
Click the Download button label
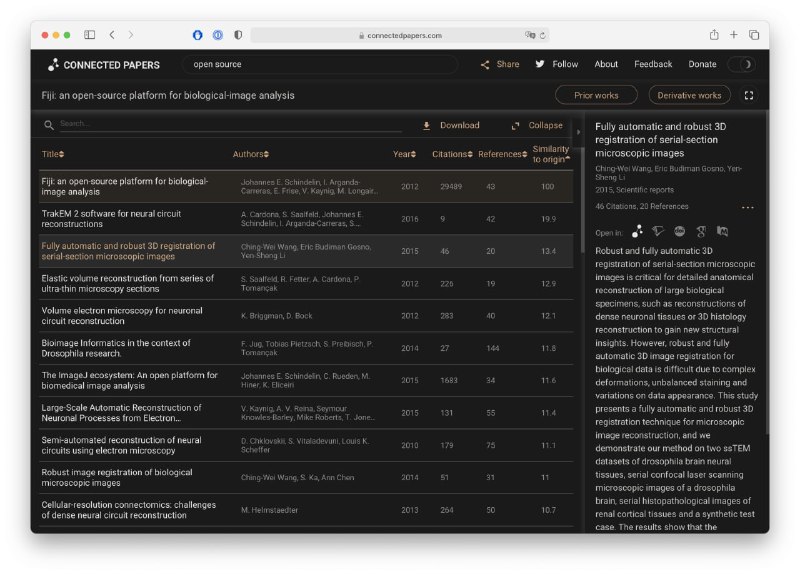(x=459, y=126)
